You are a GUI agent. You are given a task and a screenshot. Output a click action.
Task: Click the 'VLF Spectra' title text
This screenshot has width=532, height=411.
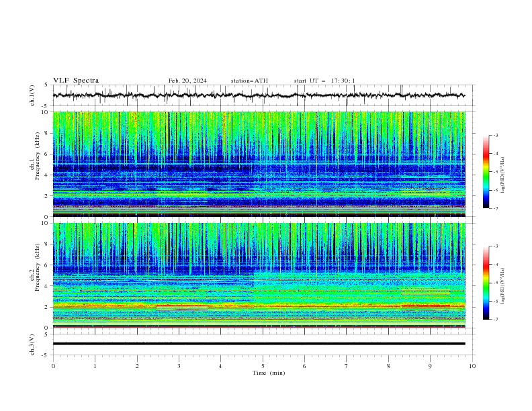point(76,81)
